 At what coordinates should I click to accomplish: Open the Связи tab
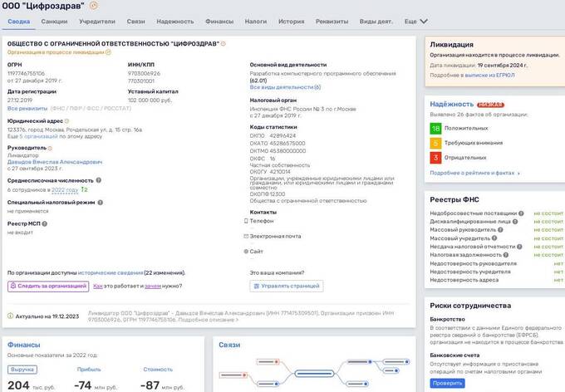(135, 22)
